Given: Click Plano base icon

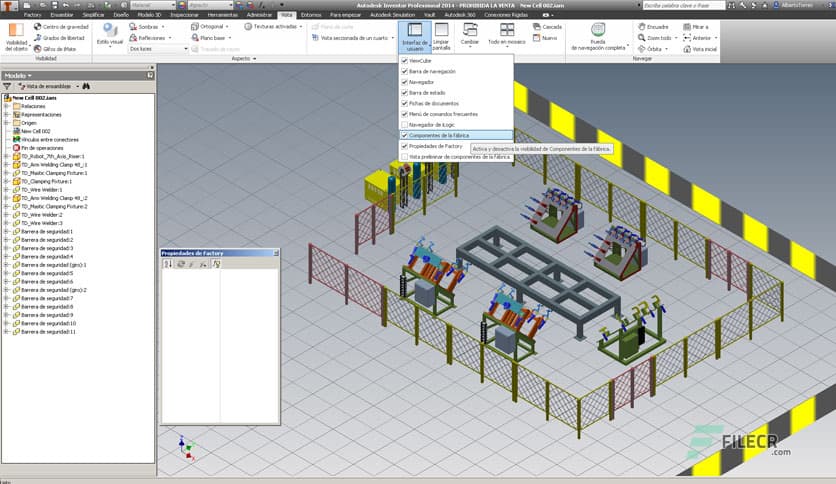Looking at the screenshot, I should pyautogui.click(x=195, y=38).
